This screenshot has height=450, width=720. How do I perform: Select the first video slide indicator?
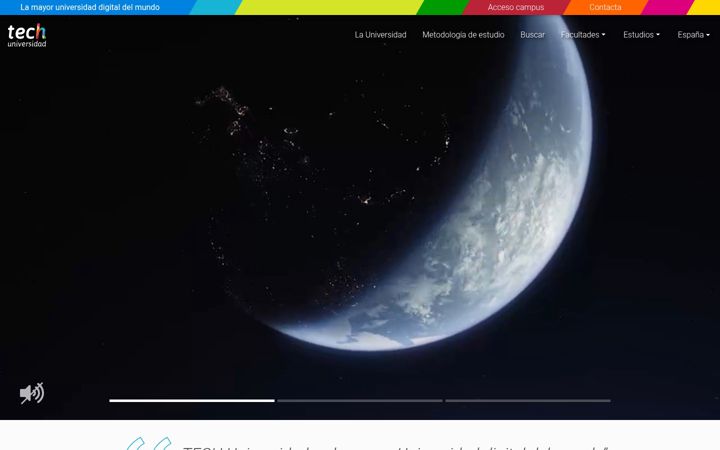(x=192, y=401)
